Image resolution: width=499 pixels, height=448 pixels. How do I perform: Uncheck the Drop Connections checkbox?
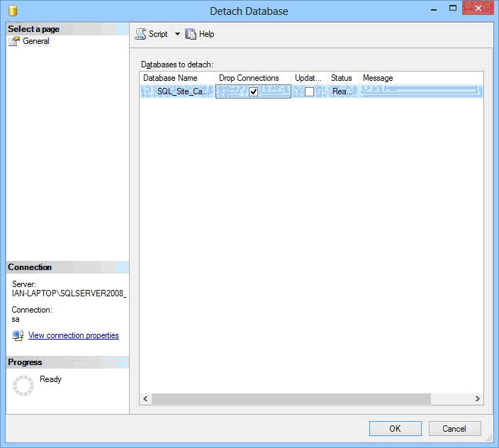[253, 91]
